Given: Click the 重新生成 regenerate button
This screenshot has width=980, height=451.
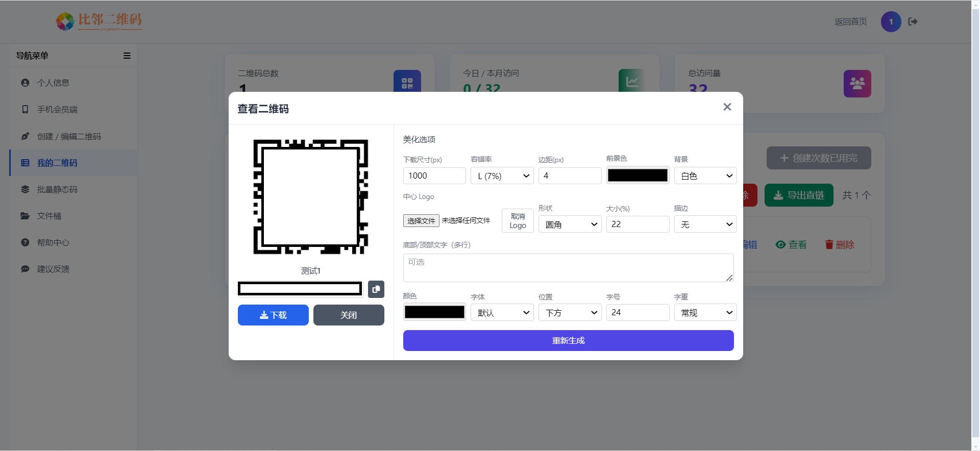Looking at the screenshot, I should click(x=569, y=340).
